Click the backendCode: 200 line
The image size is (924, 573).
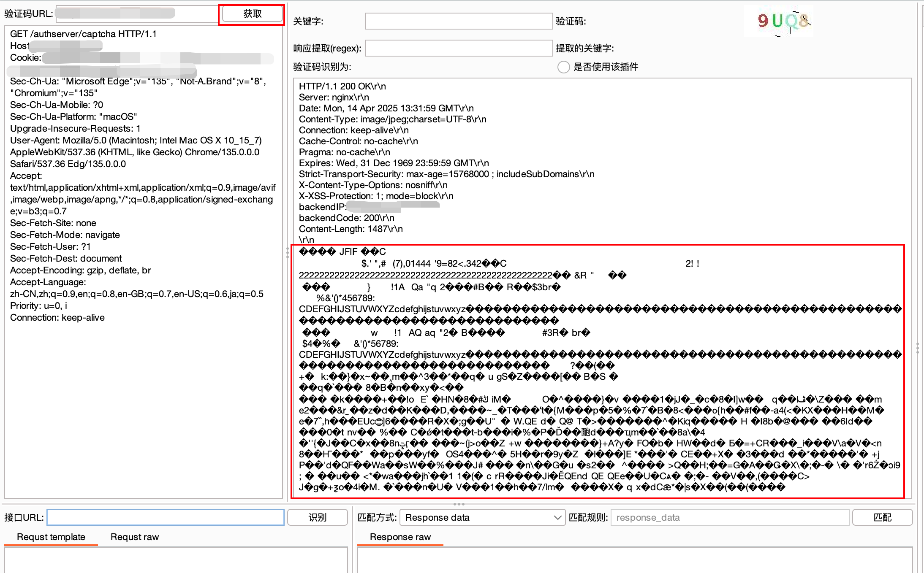(x=347, y=218)
